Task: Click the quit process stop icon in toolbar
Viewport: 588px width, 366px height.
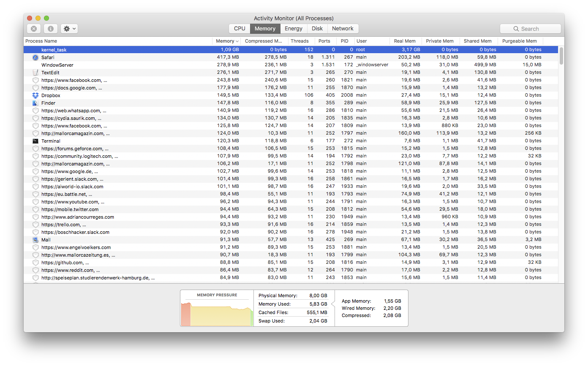Action: (x=34, y=29)
